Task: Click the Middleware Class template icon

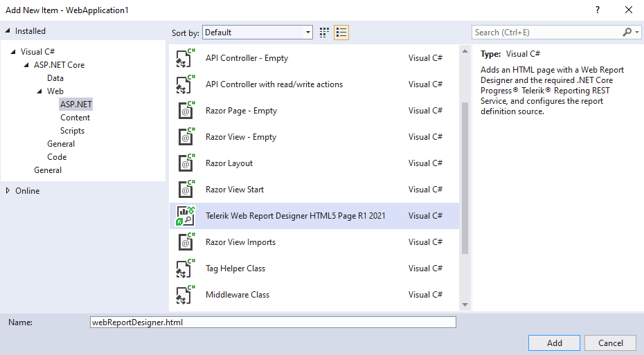Action: click(x=186, y=295)
